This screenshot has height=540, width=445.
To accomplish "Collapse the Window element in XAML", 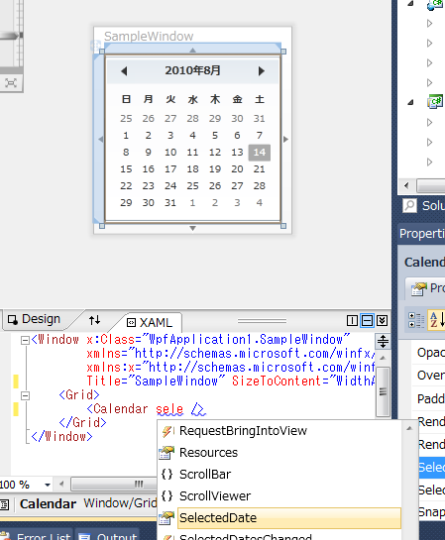I will click(x=25, y=341).
